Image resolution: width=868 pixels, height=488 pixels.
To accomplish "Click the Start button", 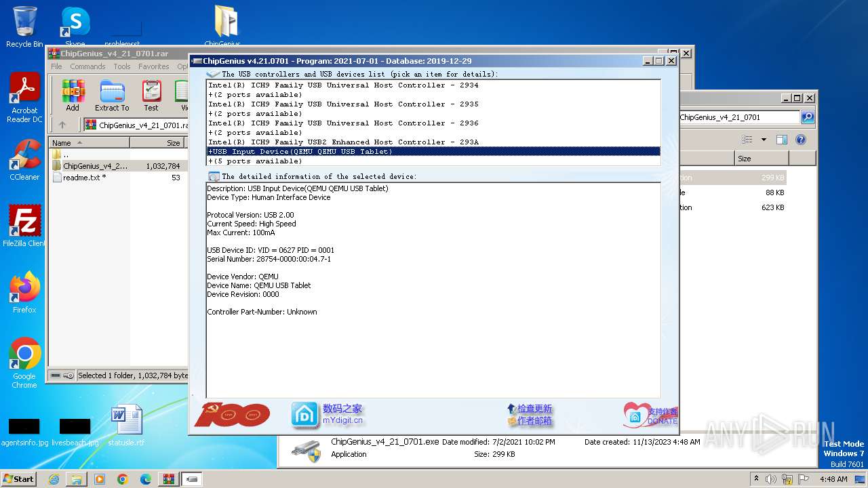I will 19,479.
